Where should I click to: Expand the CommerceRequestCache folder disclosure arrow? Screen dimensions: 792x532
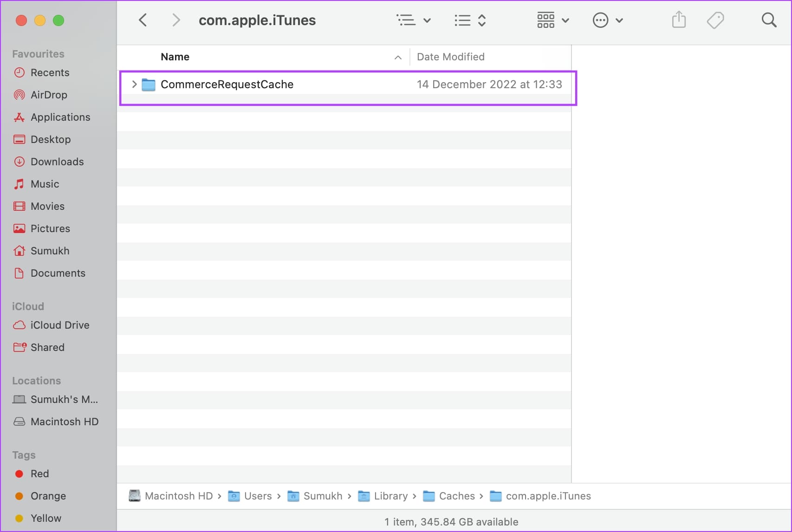tap(134, 84)
